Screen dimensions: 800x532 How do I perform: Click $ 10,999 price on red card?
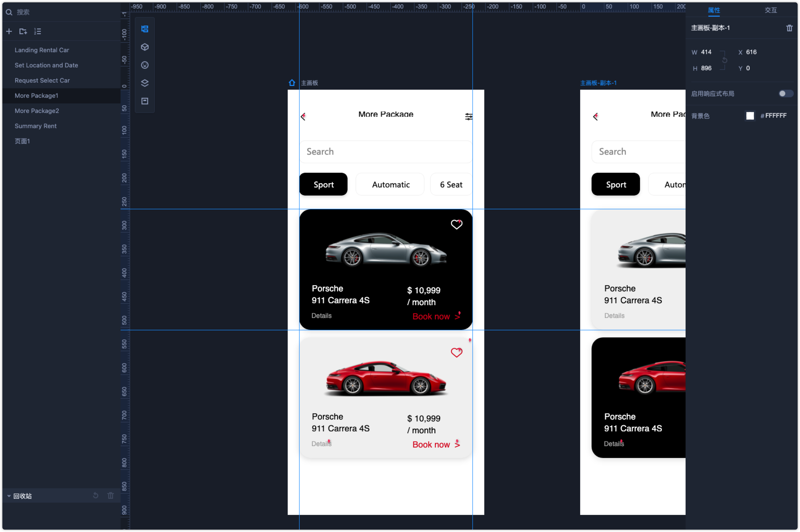[424, 418]
